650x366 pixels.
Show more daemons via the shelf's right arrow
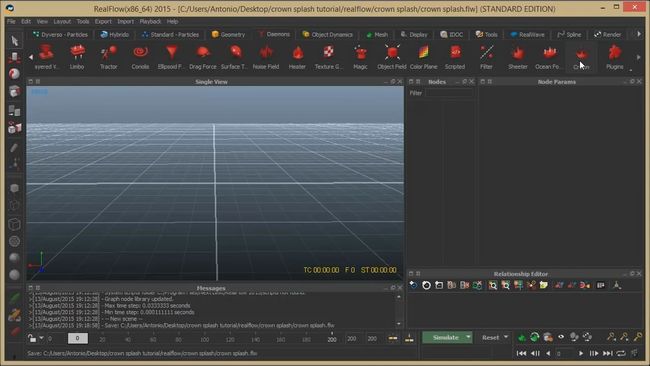[639, 57]
